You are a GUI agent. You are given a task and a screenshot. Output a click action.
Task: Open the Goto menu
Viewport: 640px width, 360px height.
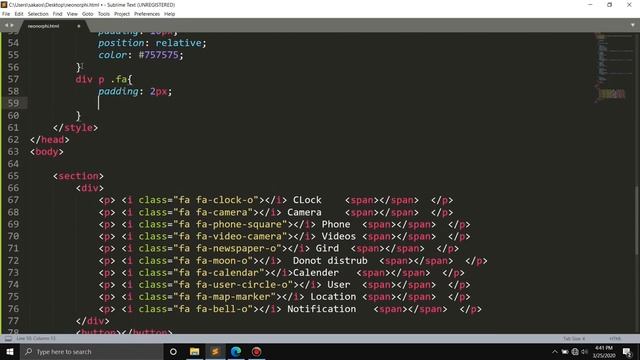pos(87,14)
